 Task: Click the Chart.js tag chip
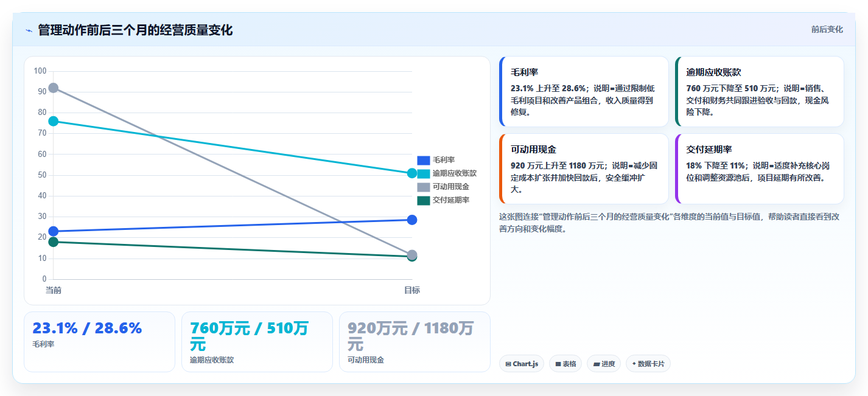522,364
